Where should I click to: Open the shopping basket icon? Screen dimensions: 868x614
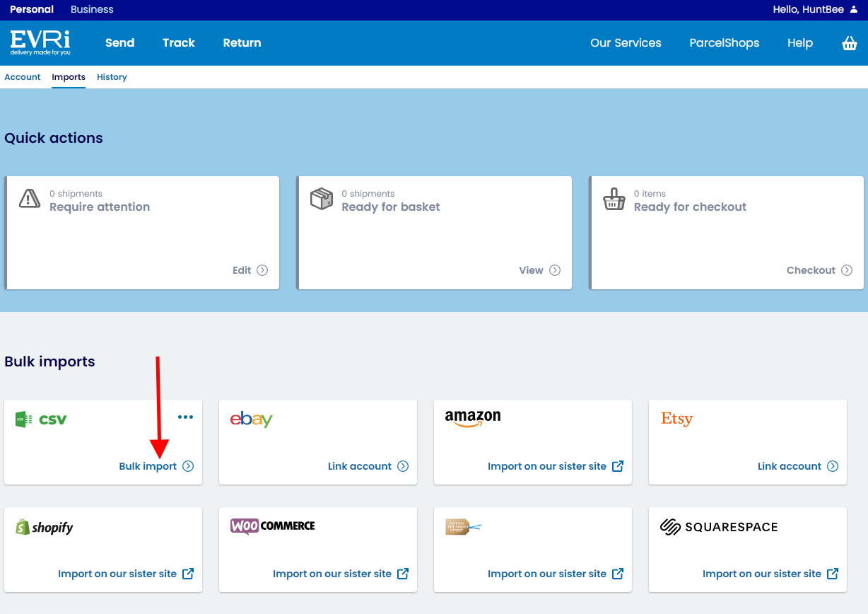(850, 43)
